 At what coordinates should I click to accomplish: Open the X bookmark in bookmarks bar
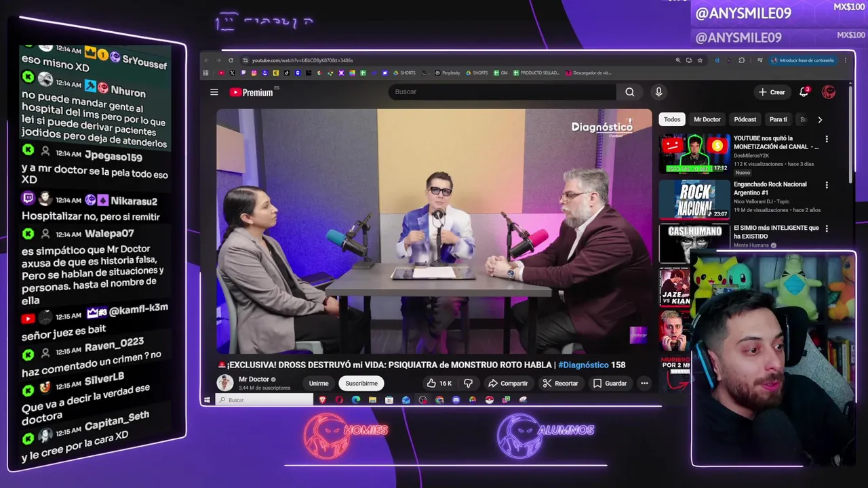click(x=232, y=73)
